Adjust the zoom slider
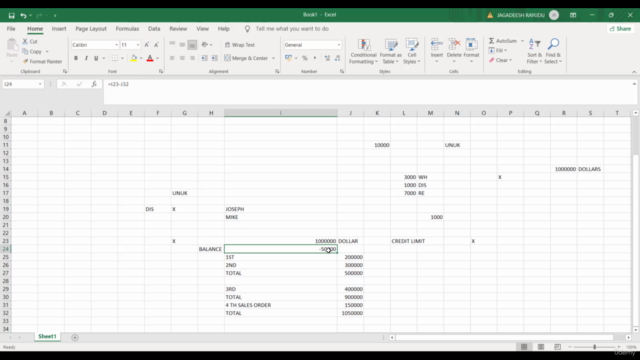Screen dimensions: 640x360 594,347
